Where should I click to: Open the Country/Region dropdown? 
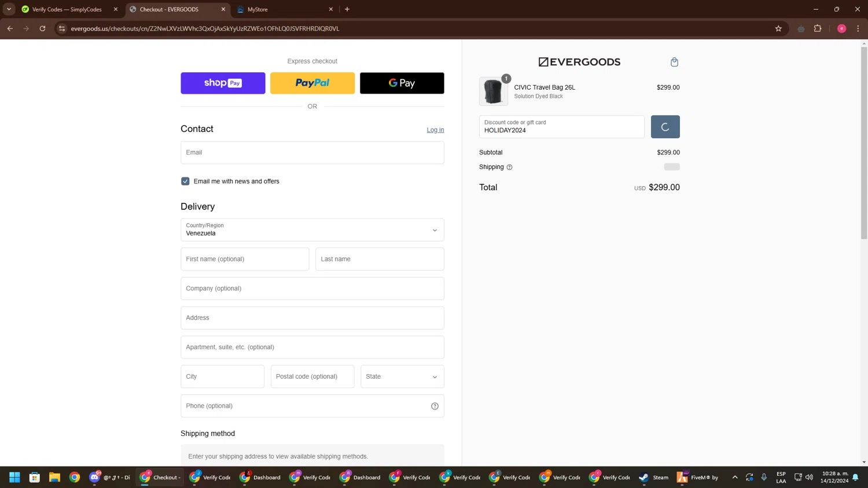(312, 230)
